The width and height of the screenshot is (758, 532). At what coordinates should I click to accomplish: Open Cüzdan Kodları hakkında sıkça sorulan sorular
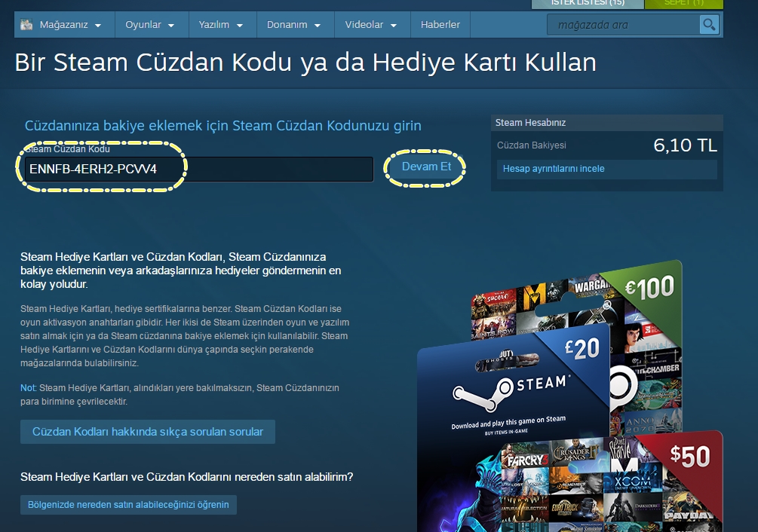click(147, 432)
